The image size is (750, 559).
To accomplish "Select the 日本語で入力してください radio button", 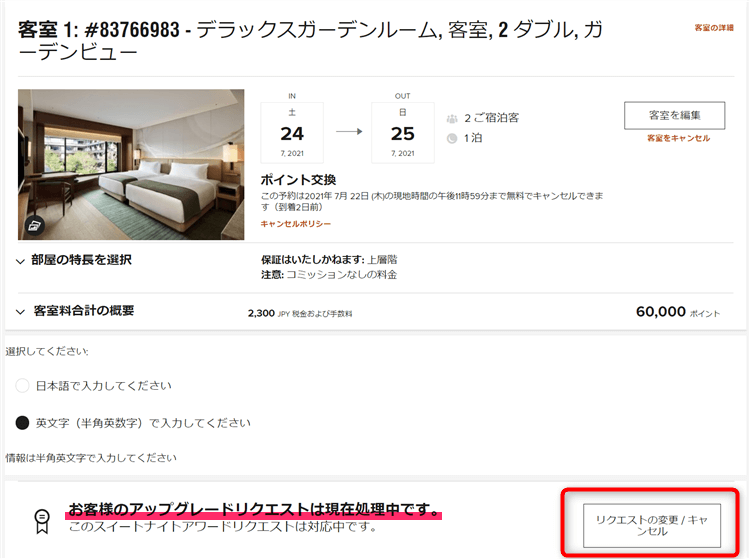I will click(22, 386).
